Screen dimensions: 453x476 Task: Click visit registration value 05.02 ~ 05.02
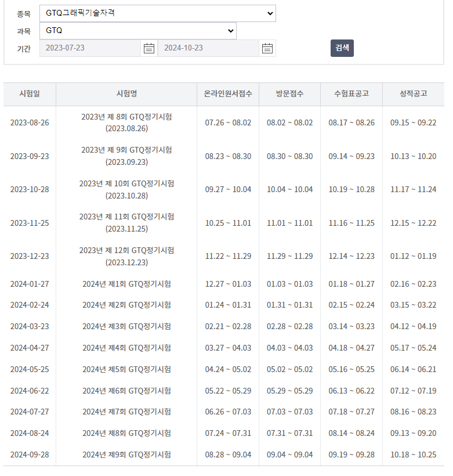point(290,369)
